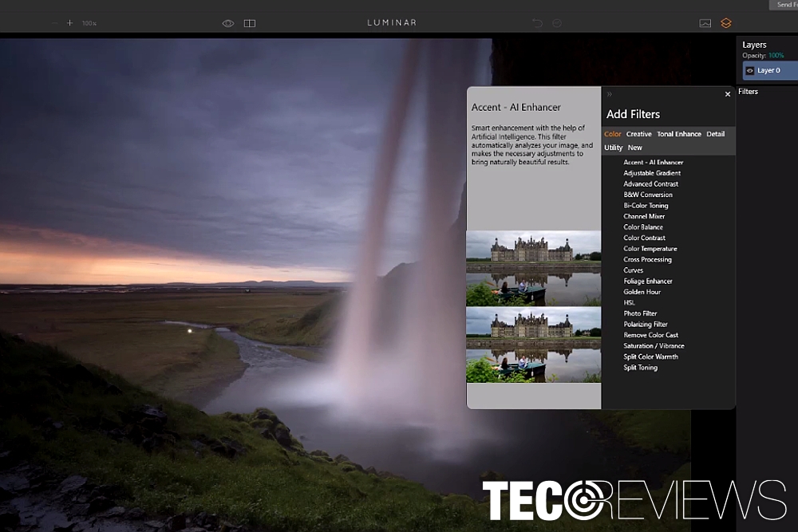The width and height of the screenshot is (798, 532).
Task: Zoom in with the plus icon
Action: (69, 23)
